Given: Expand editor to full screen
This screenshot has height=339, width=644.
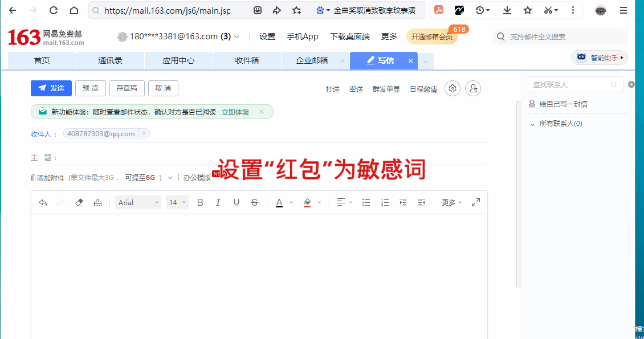Looking at the screenshot, I should click(x=476, y=202).
